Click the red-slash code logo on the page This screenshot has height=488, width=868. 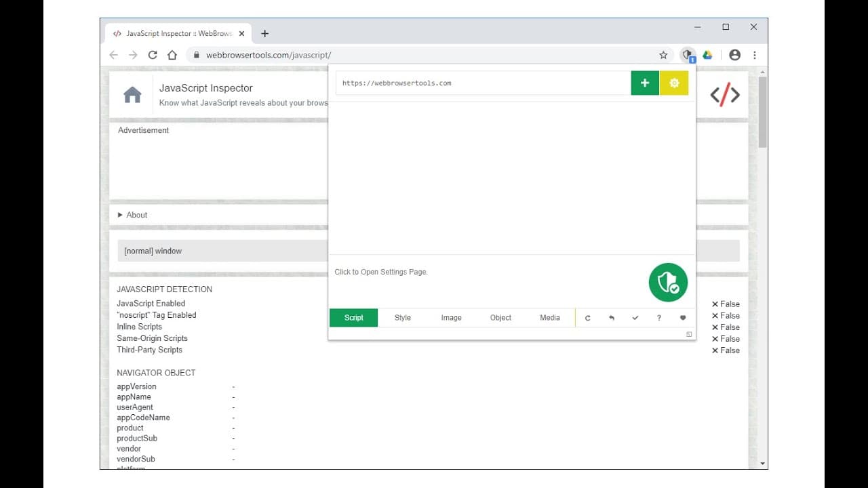725,95
